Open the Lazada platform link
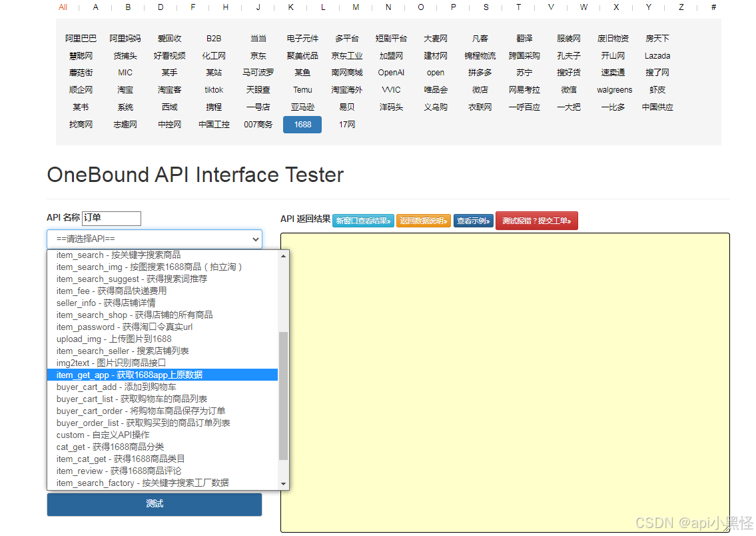This screenshot has height=536, width=756. coord(657,55)
